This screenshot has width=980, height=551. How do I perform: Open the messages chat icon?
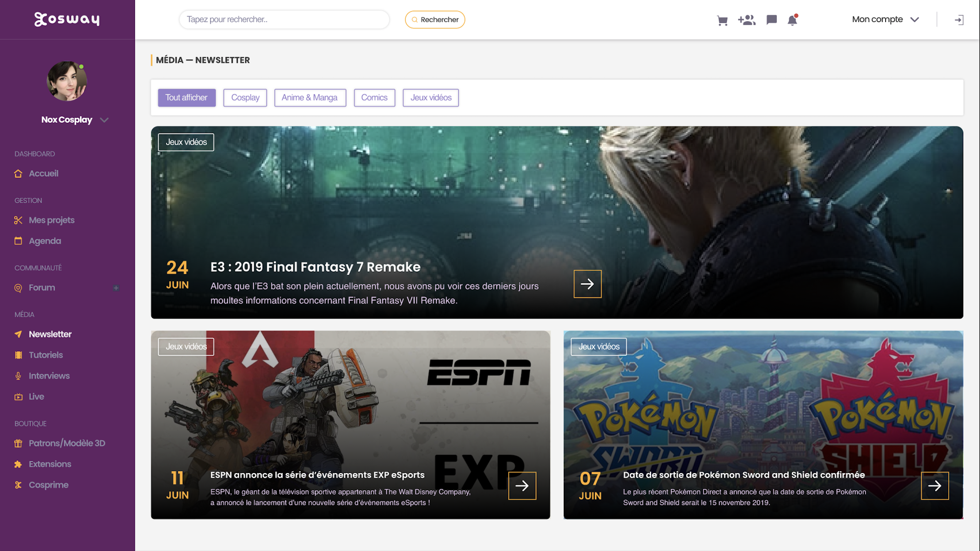771,20
